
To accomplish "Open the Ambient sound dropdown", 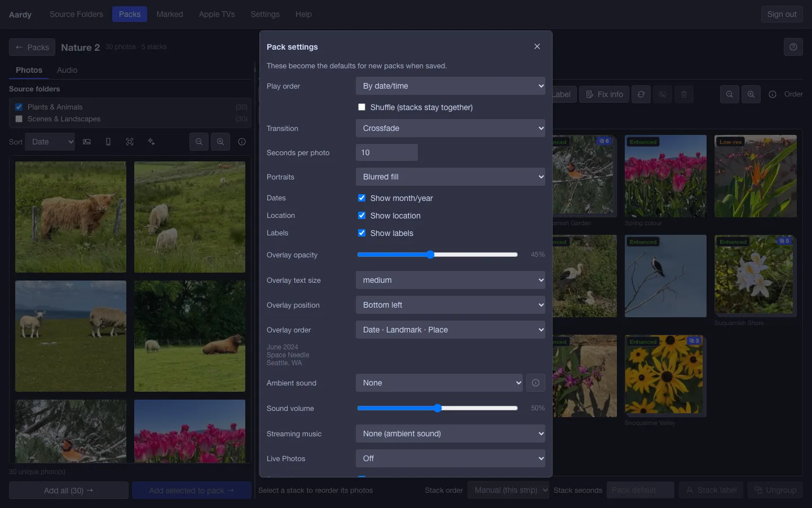I will click(x=439, y=383).
